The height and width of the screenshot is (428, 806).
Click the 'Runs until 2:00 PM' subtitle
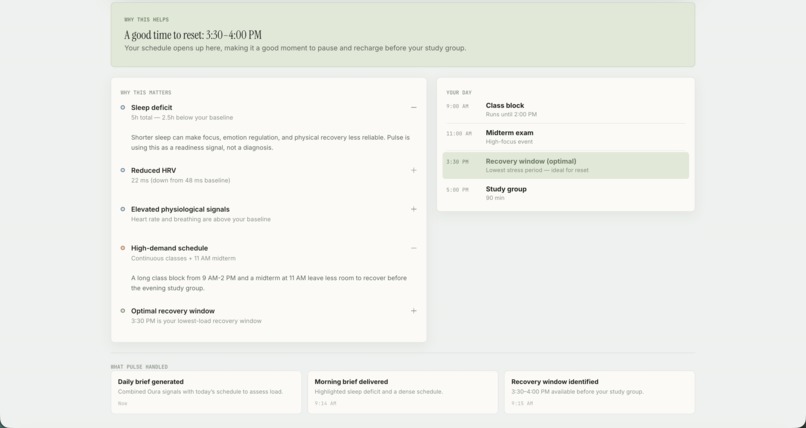(x=511, y=115)
